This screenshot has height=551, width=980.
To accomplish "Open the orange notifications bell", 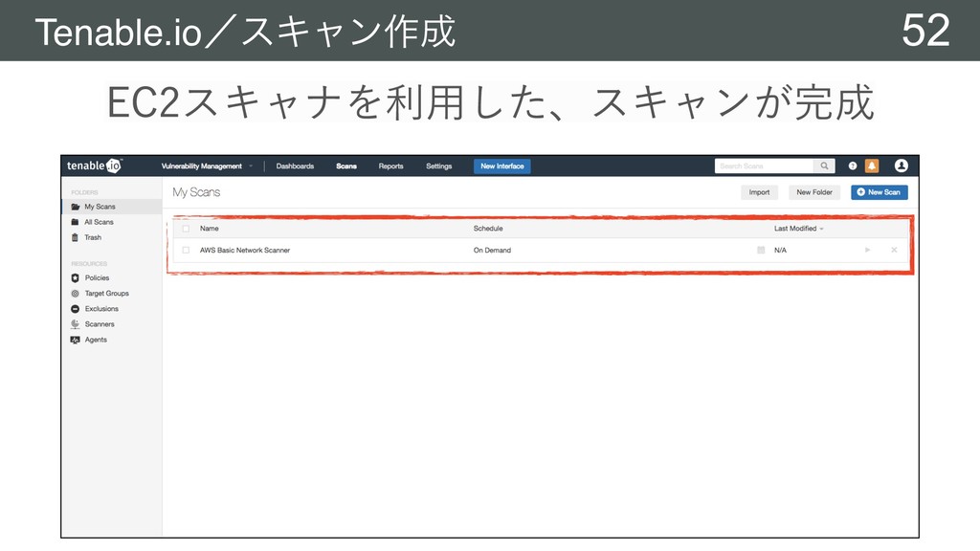I will pos(871,165).
